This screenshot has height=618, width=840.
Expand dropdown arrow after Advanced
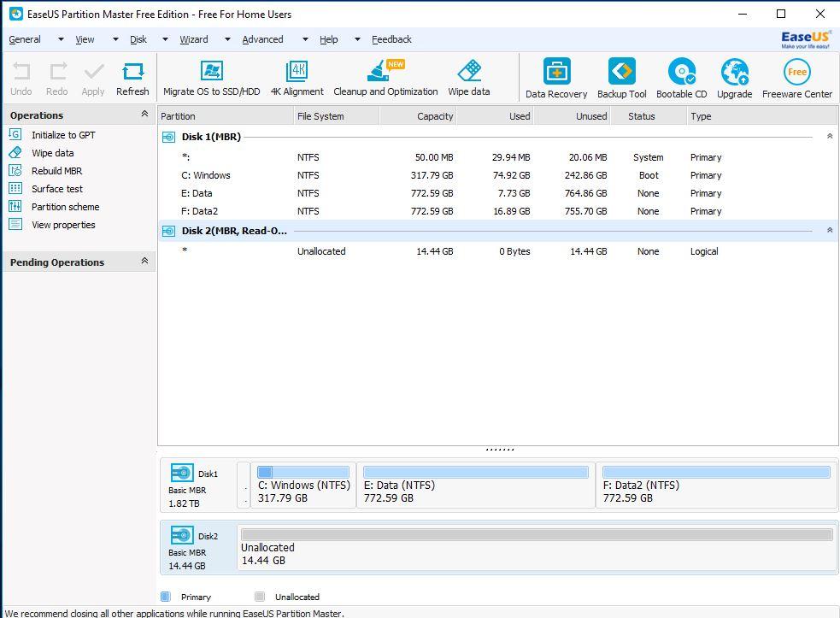305,39
